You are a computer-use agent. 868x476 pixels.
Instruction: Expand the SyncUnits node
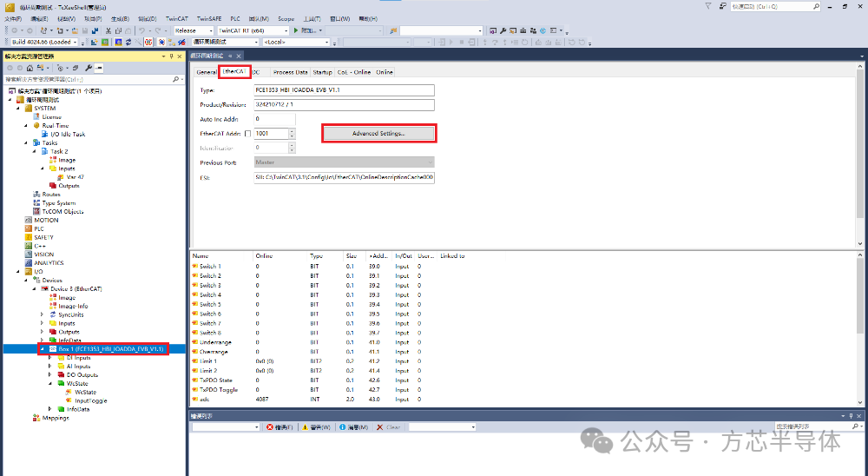pyautogui.click(x=42, y=314)
